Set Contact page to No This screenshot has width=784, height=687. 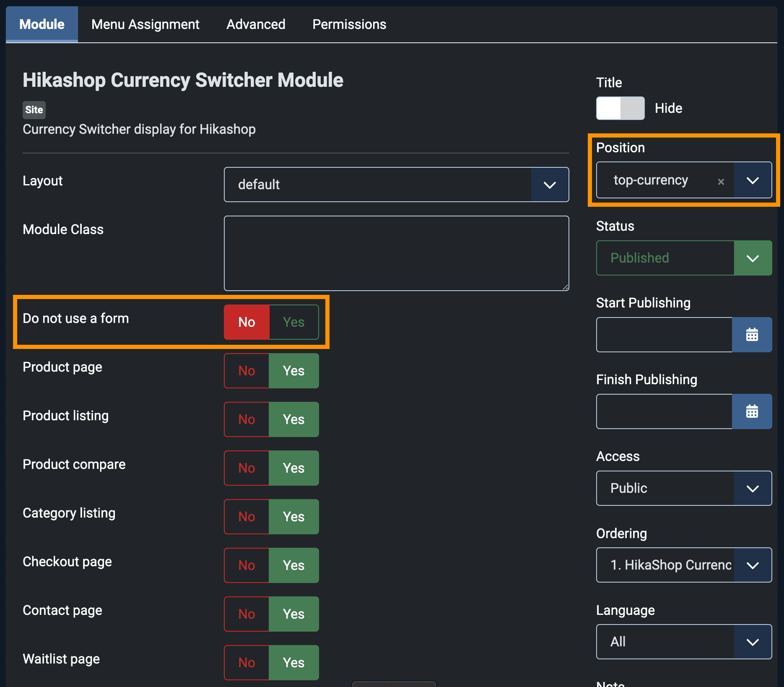[x=247, y=614]
